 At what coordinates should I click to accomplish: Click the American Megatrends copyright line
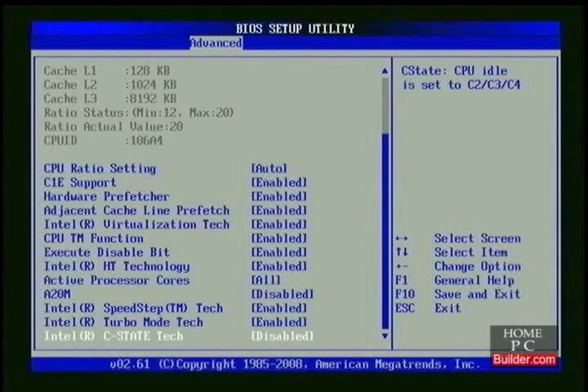point(295,364)
